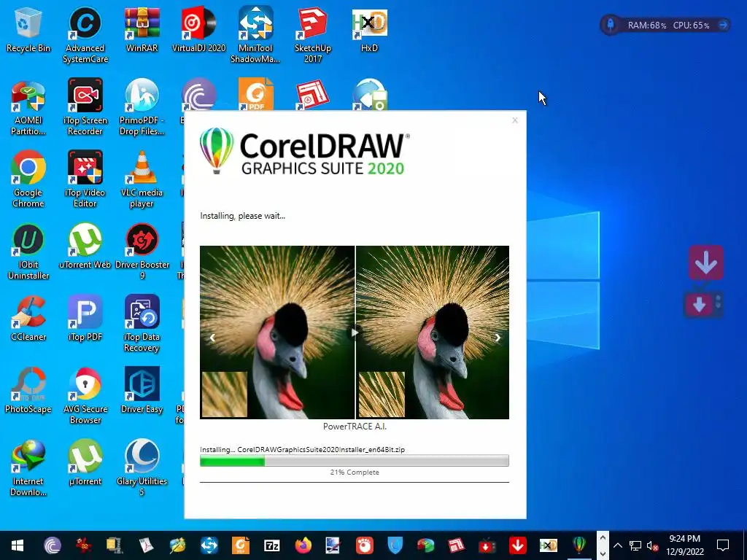Image resolution: width=747 pixels, height=560 pixels.
Task: Open the Action Center notifications
Action: pyautogui.click(x=723, y=545)
